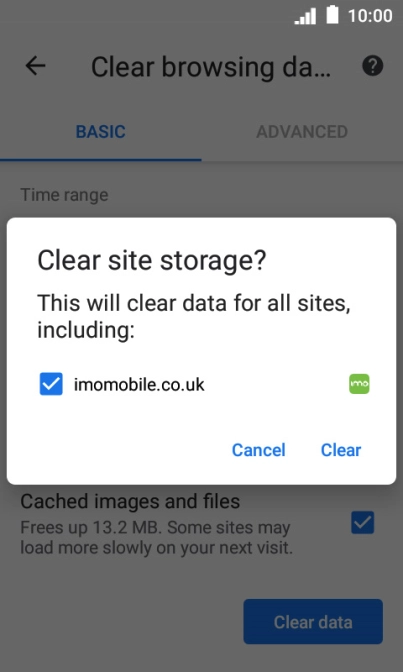Tap the Clear data button
This screenshot has height=672, width=403.
tap(313, 621)
